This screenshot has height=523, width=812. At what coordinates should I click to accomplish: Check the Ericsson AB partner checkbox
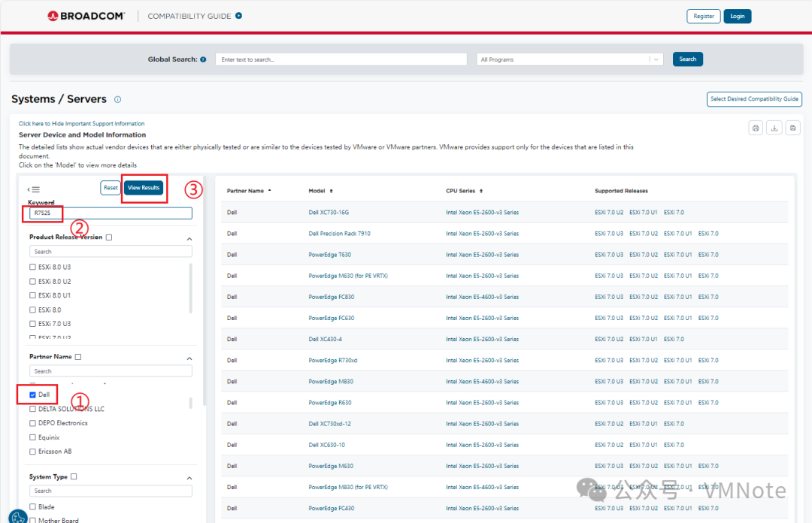click(32, 452)
